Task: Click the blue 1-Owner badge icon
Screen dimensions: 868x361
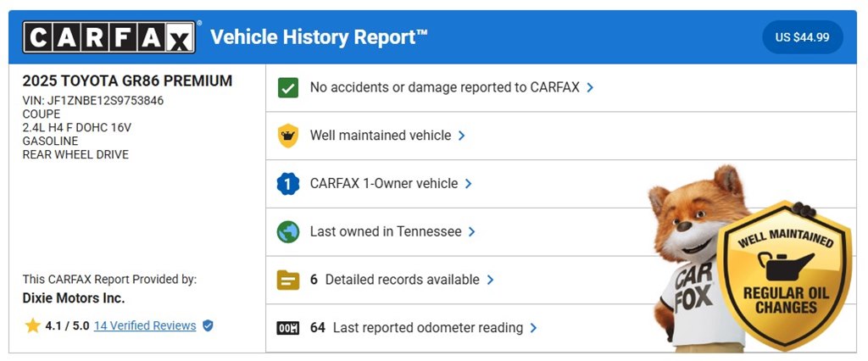Action: click(x=288, y=183)
